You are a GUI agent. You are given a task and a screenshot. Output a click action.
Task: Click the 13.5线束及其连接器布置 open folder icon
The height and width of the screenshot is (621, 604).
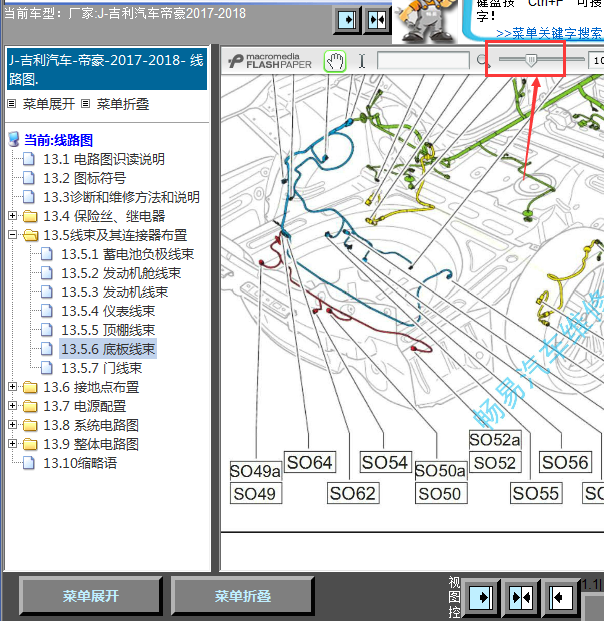pyautogui.click(x=30, y=235)
